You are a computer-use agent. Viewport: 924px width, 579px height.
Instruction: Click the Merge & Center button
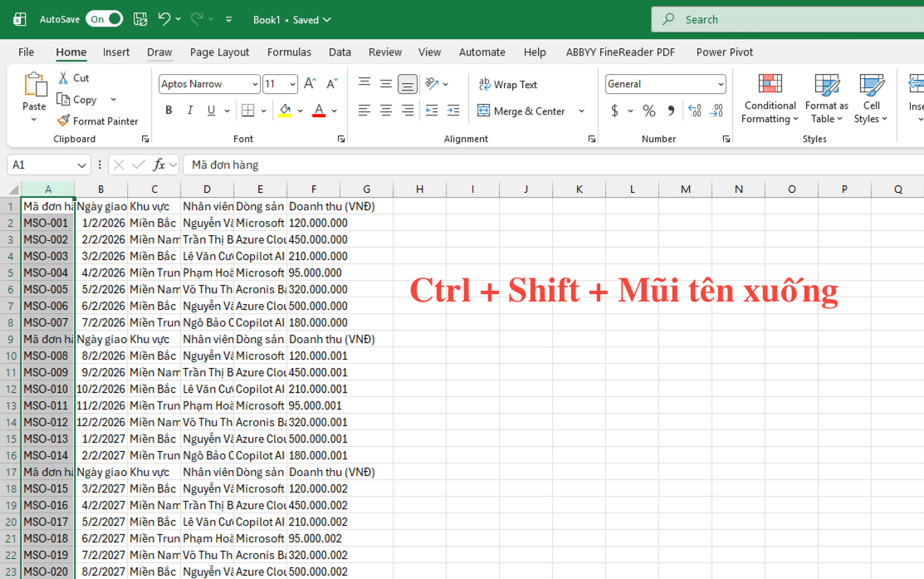(521, 111)
